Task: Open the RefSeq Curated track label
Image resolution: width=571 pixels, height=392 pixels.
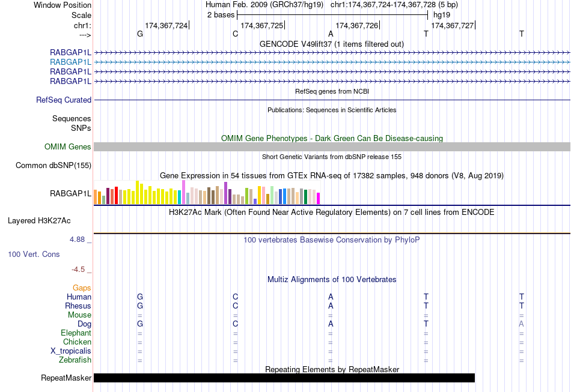Action: coord(64,100)
